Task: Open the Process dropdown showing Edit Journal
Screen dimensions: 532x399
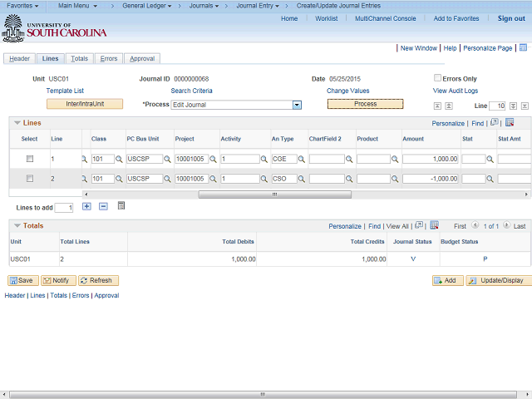Action: pyautogui.click(x=297, y=105)
